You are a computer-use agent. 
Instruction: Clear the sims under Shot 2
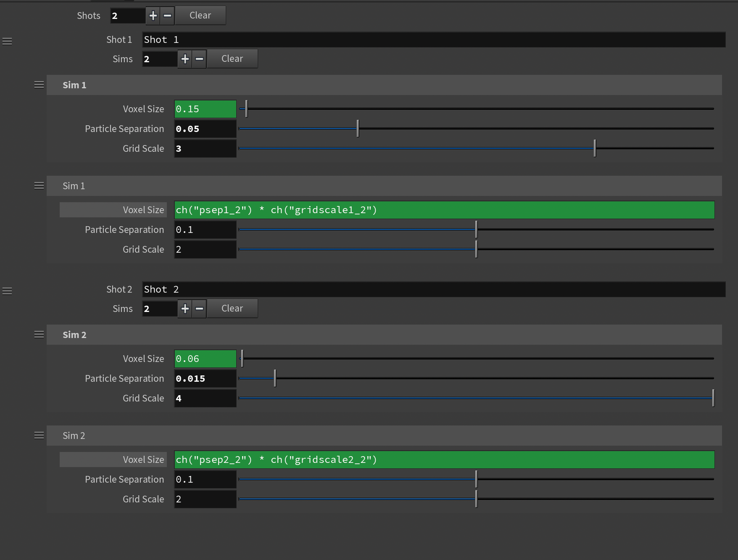coord(232,309)
